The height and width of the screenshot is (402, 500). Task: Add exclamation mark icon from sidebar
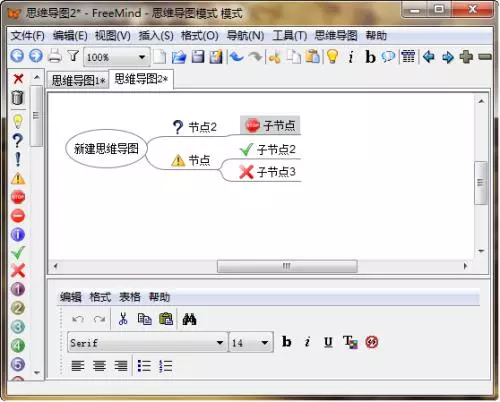pos(18,159)
